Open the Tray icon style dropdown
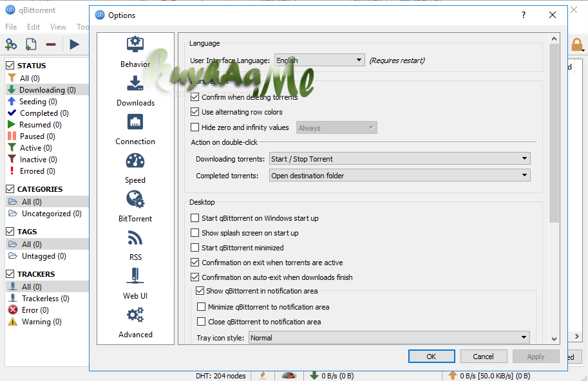This screenshot has height=381, width=588. (389, 337)
